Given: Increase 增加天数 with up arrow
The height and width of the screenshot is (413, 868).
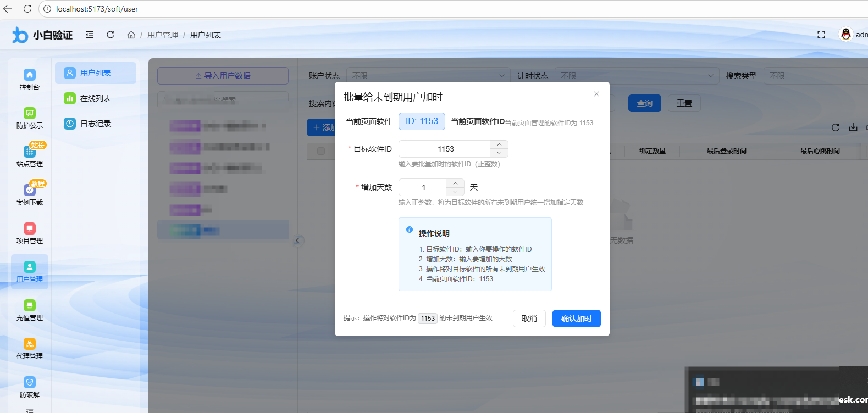Looking at the screenshot, I should 455,183.
